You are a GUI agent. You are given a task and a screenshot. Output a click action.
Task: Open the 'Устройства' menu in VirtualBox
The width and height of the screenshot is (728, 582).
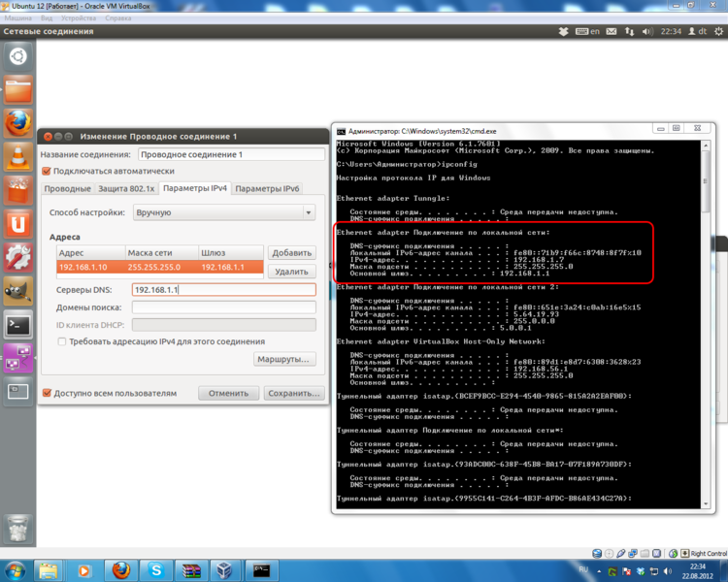tap(78, 18)
